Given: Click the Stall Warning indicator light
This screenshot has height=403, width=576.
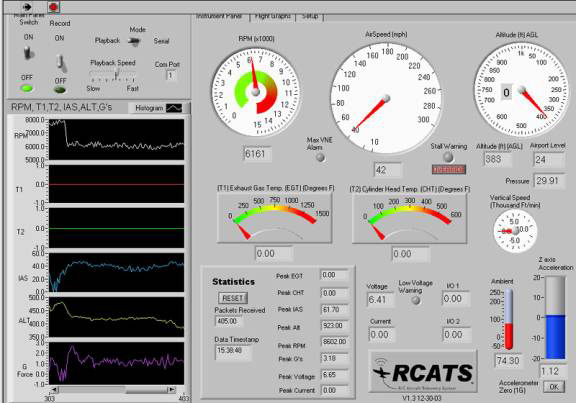Looking at the screenshot, I should coord(448,157).
